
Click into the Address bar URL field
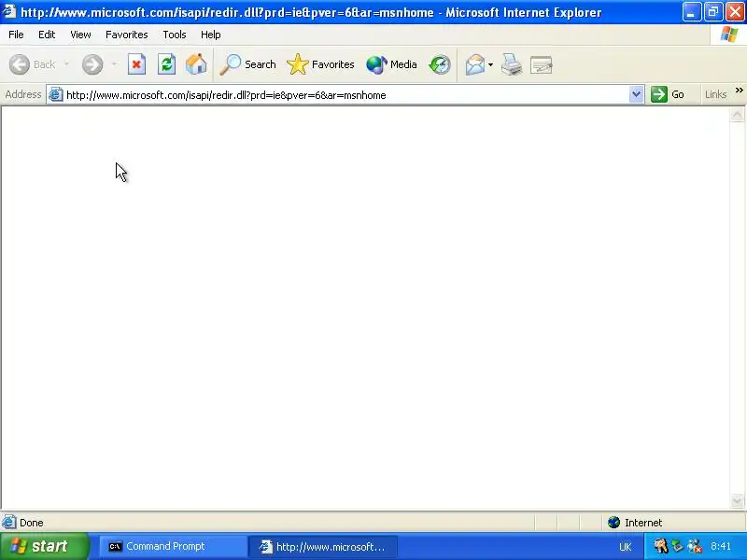pyautogui.click(x=345, y=95)
